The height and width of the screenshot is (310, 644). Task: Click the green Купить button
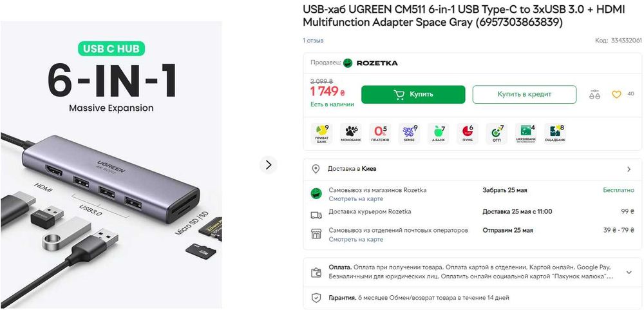(413, 95)
